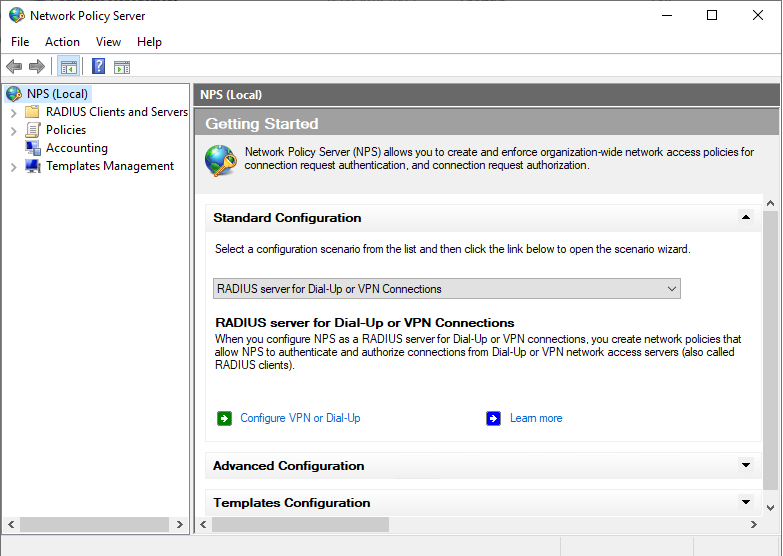Expand the Advanced Configuration section
Screen dimensions: 783x556
tap(744, 465)
